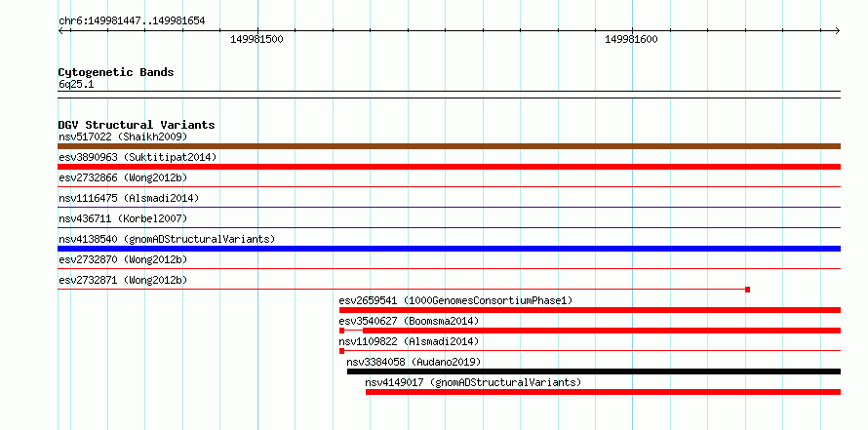
Task: Select nsv436711 (Korbel2007) label
Action: click(123, 218)
